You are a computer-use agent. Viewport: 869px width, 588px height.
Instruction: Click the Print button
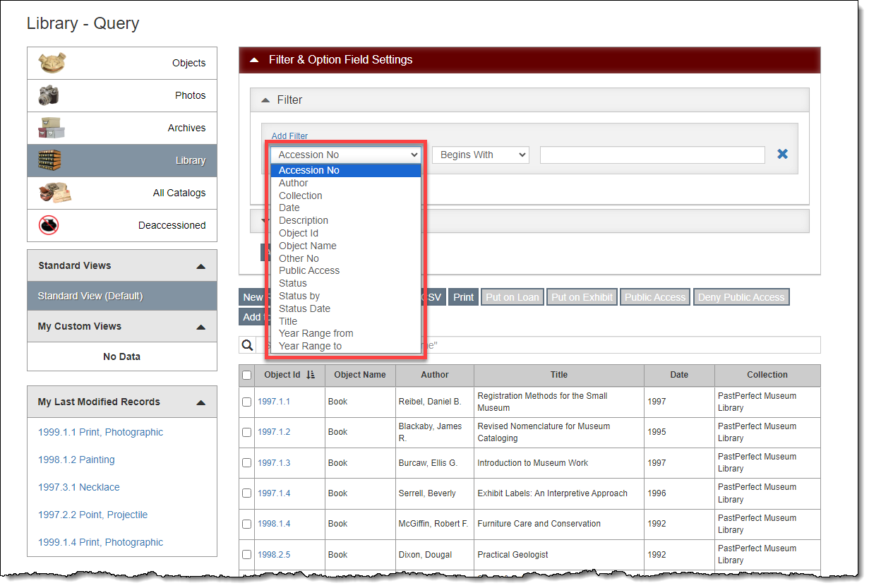click(463, 297)
